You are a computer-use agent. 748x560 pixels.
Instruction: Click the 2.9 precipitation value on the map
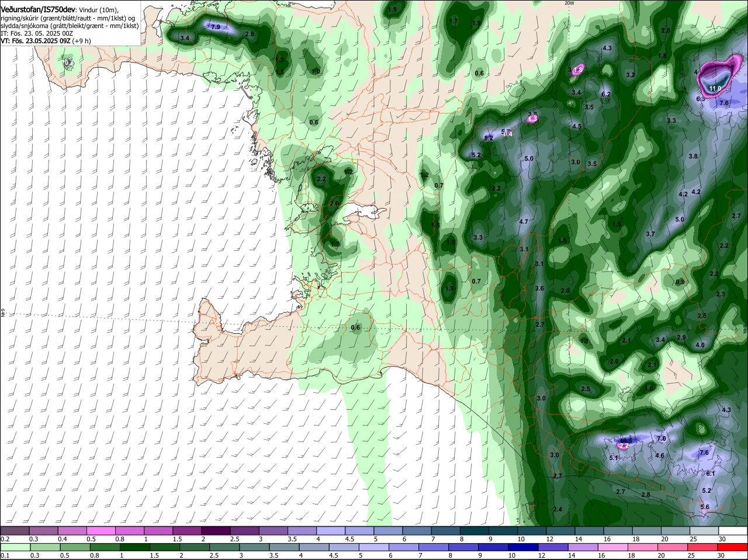pyautogui.click(x=681, y=337)
